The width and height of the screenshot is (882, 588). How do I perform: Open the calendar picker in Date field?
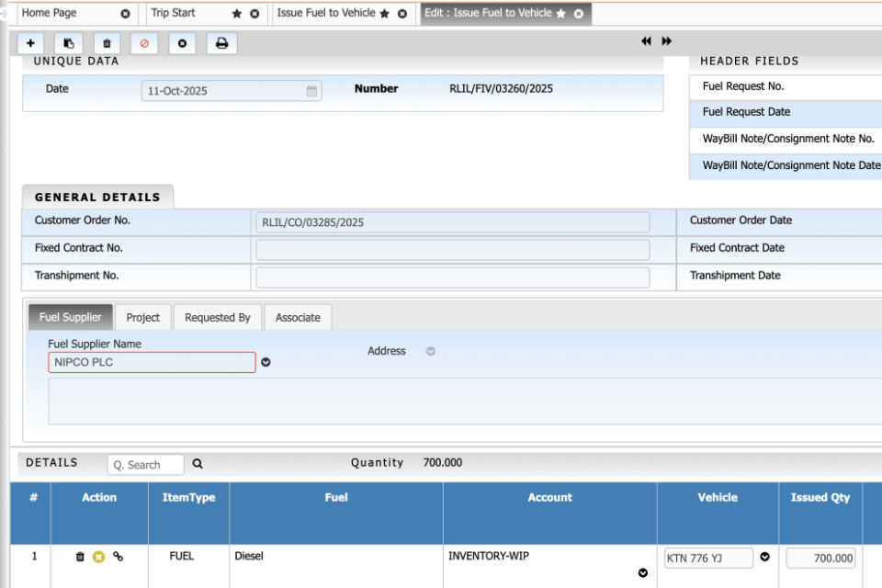click(x=311, y=91)
